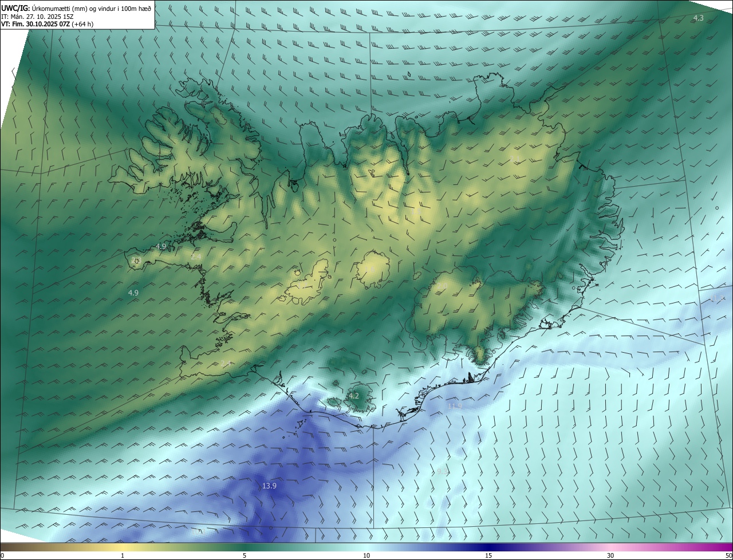Click the colour scale tick label '50'
733x560 pixels.
click(728, 555)
